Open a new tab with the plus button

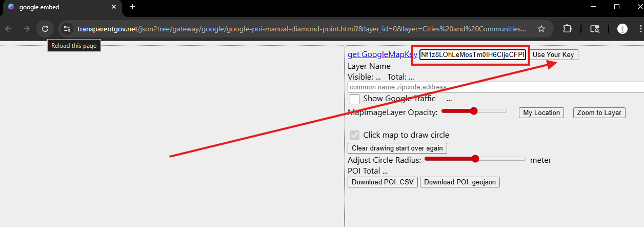[132, 7]
